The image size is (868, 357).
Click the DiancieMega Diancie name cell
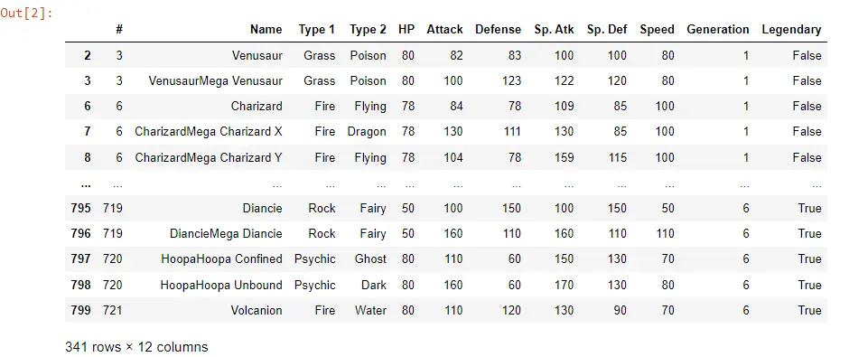[x=226, y=234]
